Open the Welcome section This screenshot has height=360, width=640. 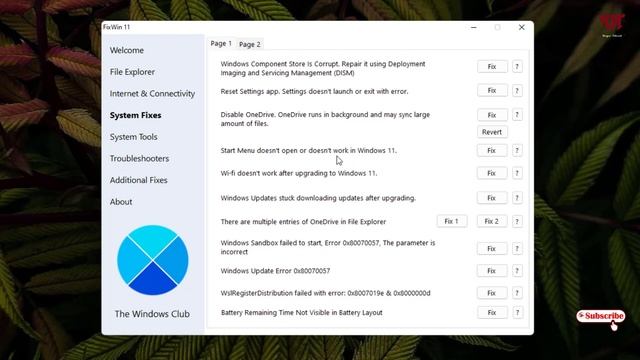(x=127, y=50)
